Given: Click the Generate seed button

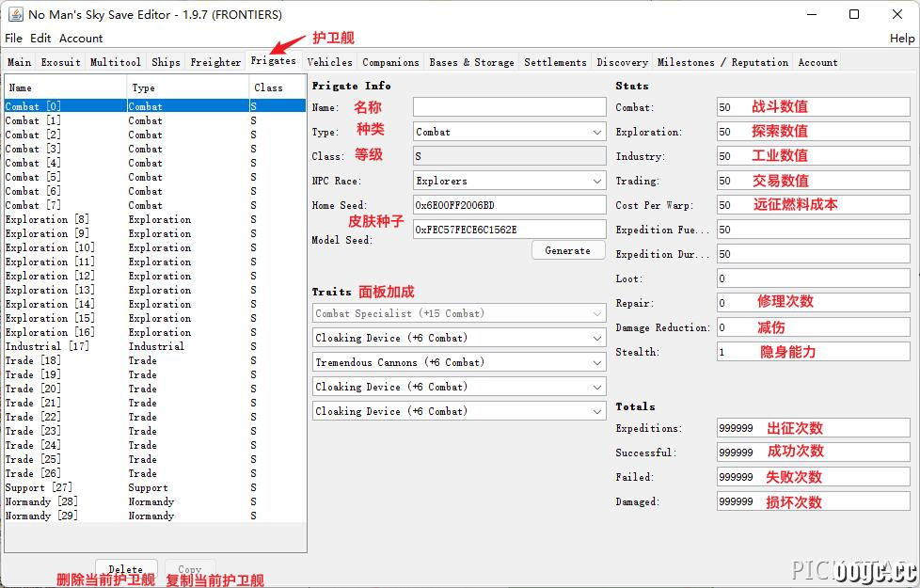Looking at the screenshot, I should tap(568, 250).
